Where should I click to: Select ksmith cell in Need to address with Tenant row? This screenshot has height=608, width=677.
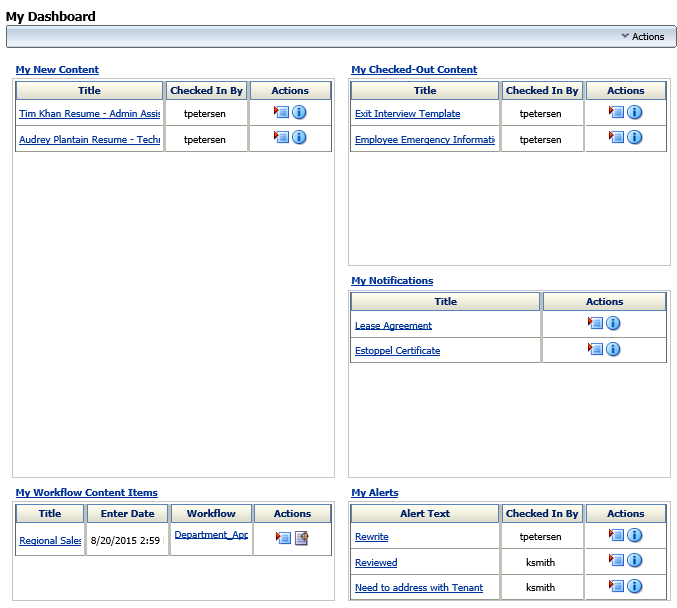pyautogui.click(x=542, y=587)
